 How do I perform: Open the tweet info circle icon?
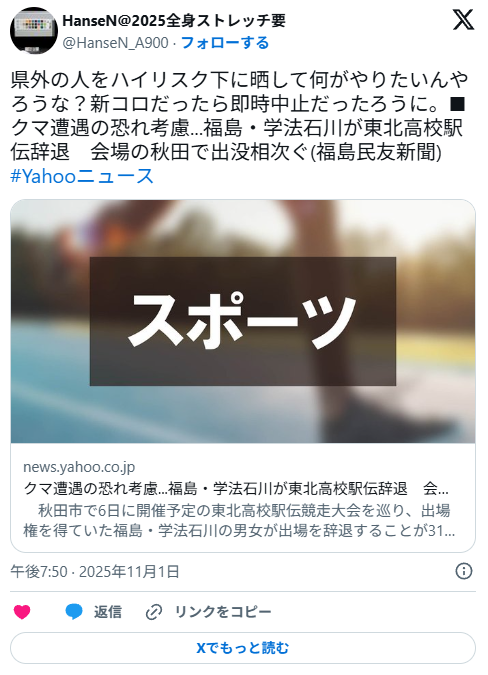point(464,571)
